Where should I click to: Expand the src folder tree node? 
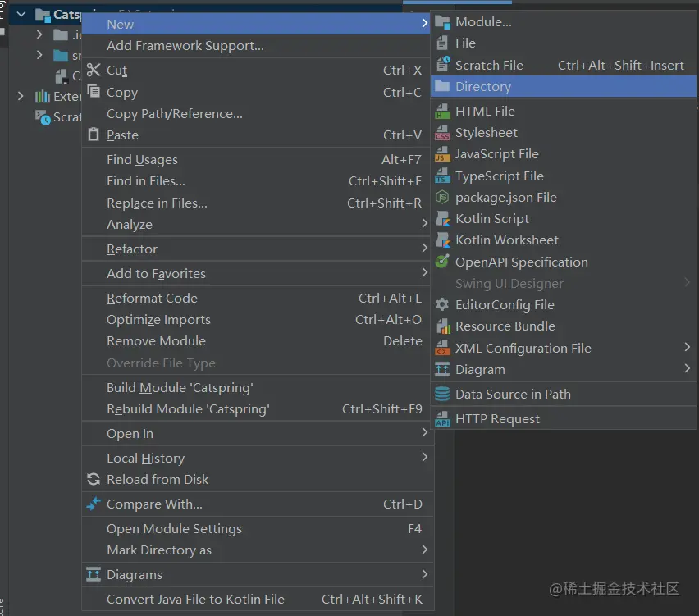click(x=39, y=55)
